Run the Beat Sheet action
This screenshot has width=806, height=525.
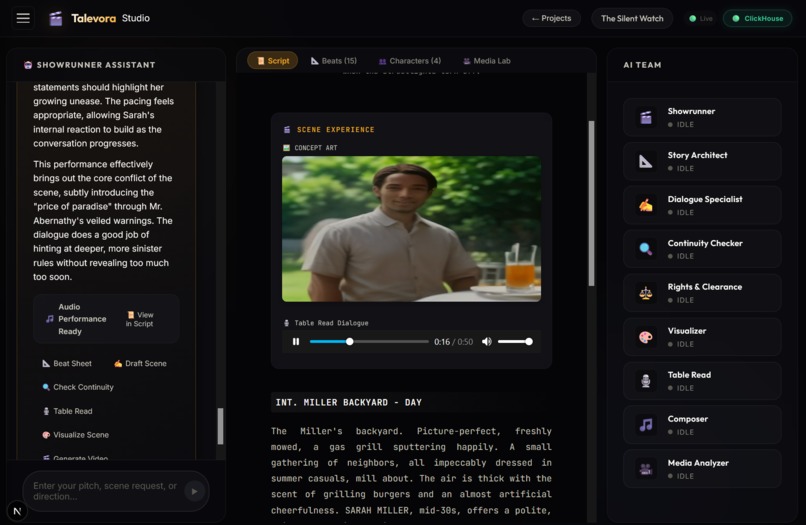pyautogui.click(x=67, y=364)
